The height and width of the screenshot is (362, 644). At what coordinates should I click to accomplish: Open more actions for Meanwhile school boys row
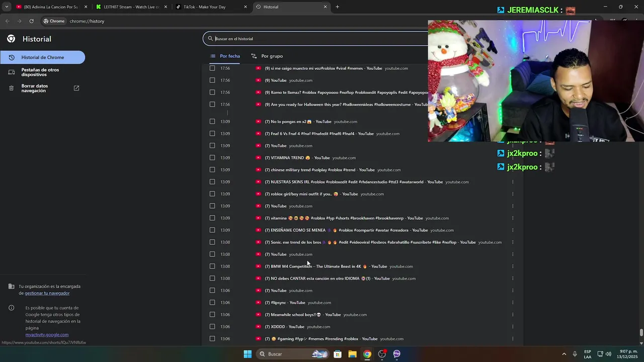click(x=513, y=315)
